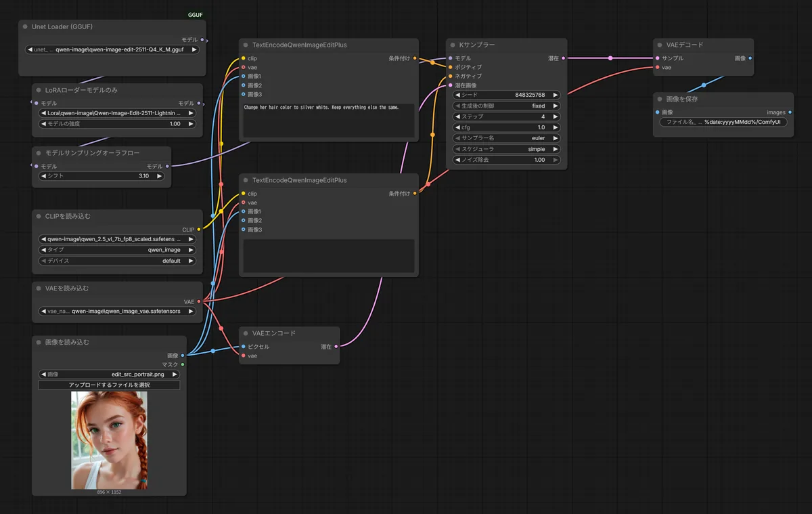Viewport: 812px width, 514px height.
Task: Click the ファイル名 prefix field in 画像を保存
Action: pyautogui.click(x=723, y=122)
